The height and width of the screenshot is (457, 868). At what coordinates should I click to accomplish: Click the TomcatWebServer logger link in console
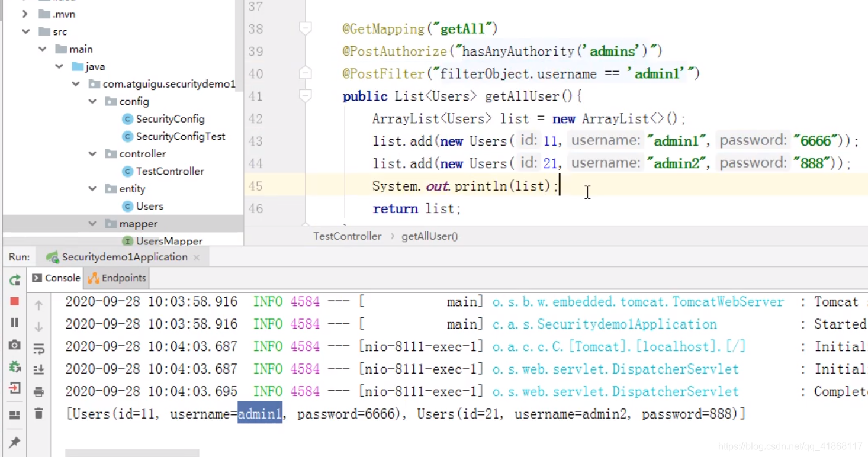pos(638,302)
